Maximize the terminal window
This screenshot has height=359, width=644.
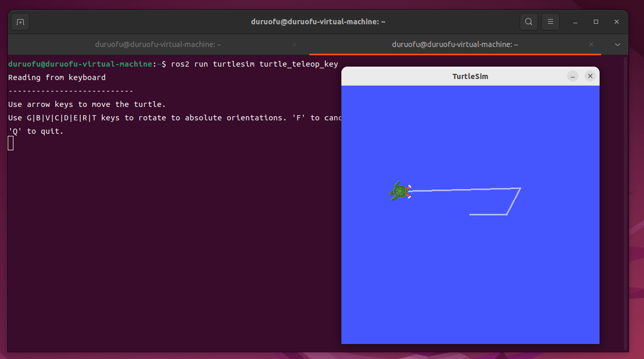pyautogui.click(x=596, y=22)
